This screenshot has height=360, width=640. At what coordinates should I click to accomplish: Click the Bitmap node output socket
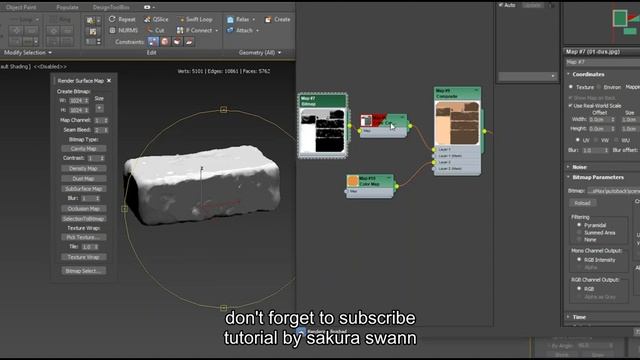coord(350,126)
